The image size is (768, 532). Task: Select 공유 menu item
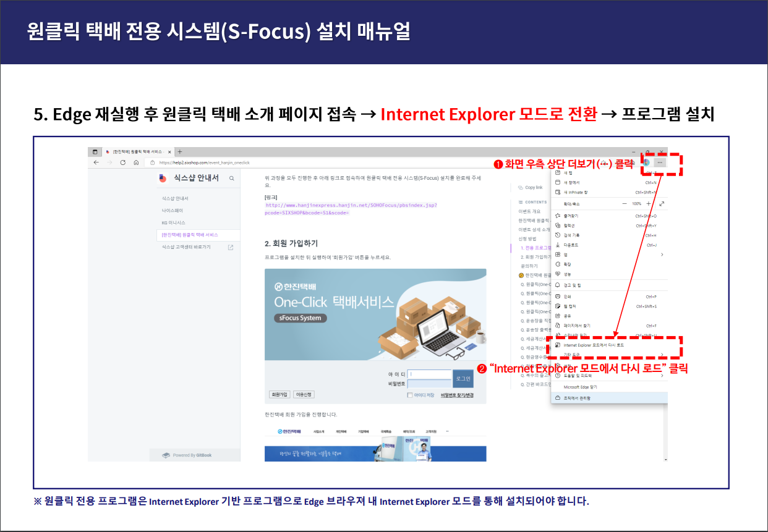pyautogui.click(x=609, y=316)
